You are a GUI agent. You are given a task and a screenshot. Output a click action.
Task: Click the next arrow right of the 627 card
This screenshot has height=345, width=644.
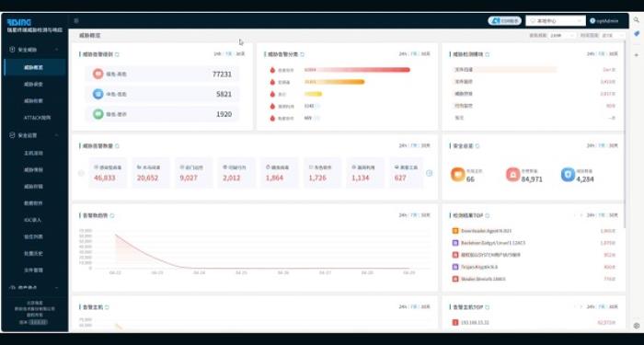click(430, 173)
